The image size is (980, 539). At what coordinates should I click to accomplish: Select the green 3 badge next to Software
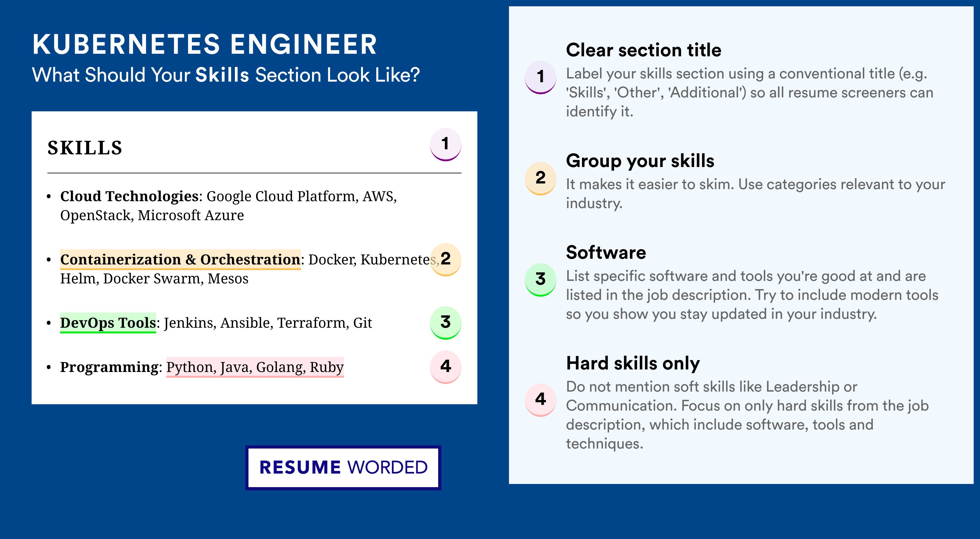coord(541,280)
